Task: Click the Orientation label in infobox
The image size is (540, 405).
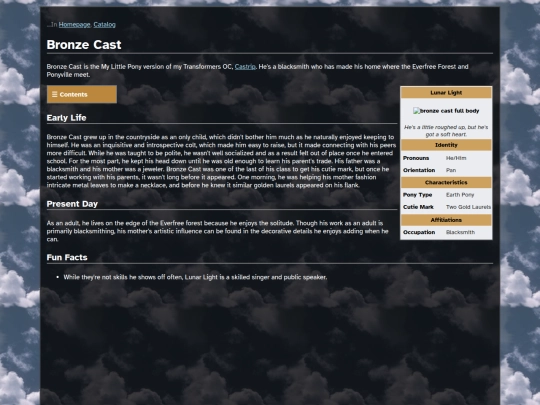Action: [419, 170]
